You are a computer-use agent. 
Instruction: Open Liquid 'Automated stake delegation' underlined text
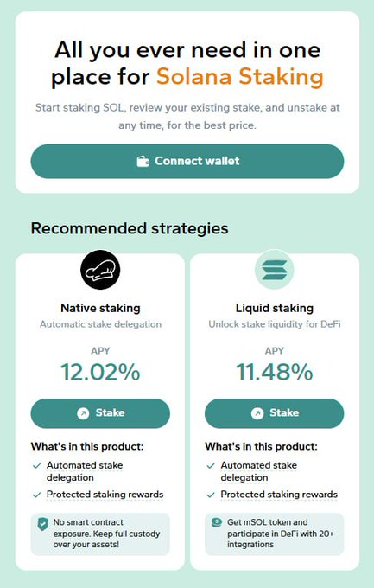click(x=258, y=471)
